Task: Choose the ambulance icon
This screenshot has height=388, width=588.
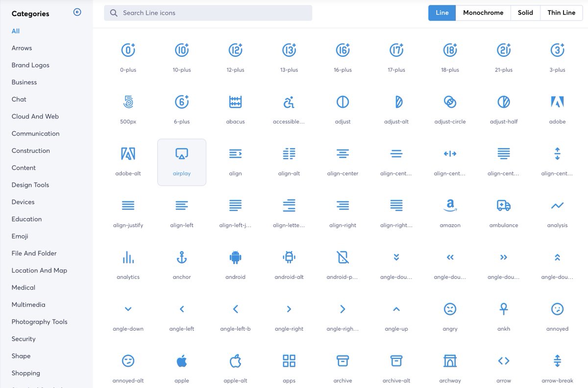Action: (504, 206)
